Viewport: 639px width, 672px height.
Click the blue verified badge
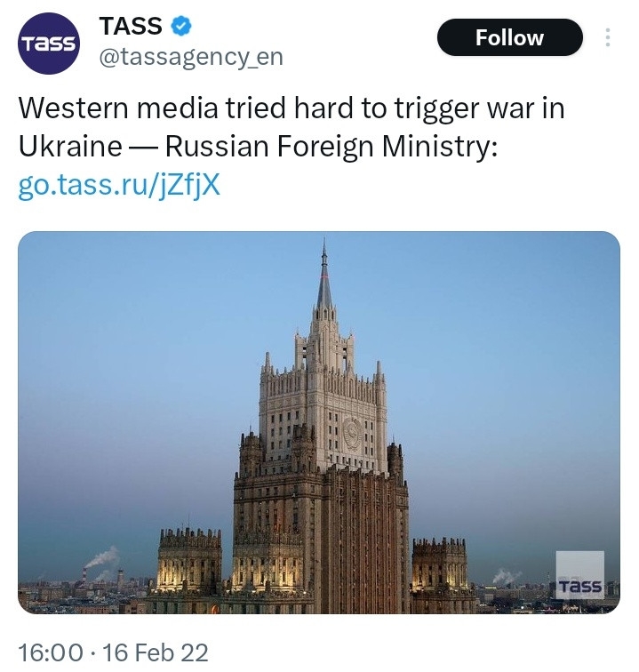point(181,27)
